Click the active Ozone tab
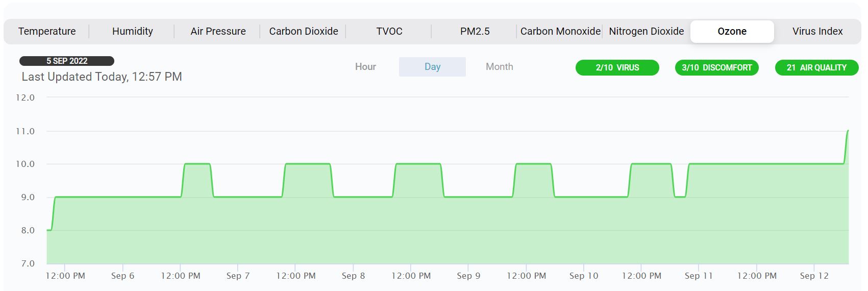This screenshot has height=291, width=868. click(x=732, y=31)
